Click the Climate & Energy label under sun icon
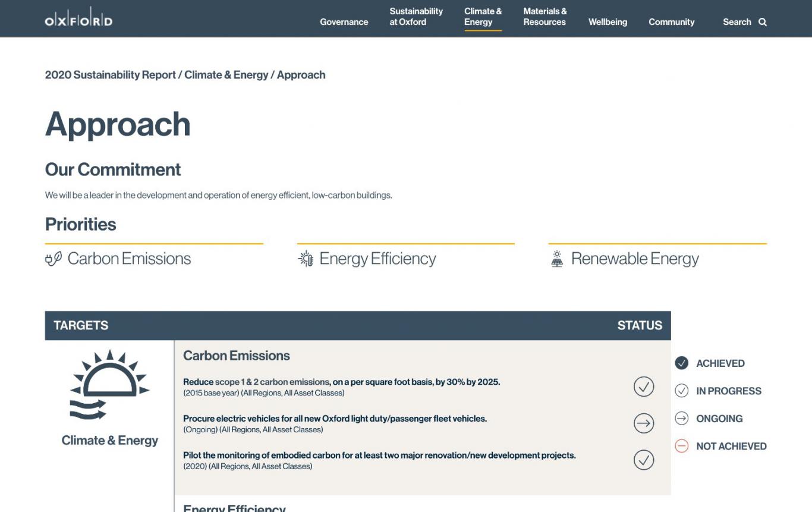Viewport: 812px width, 512px height. pyautogui.click(x=110, y=441)
